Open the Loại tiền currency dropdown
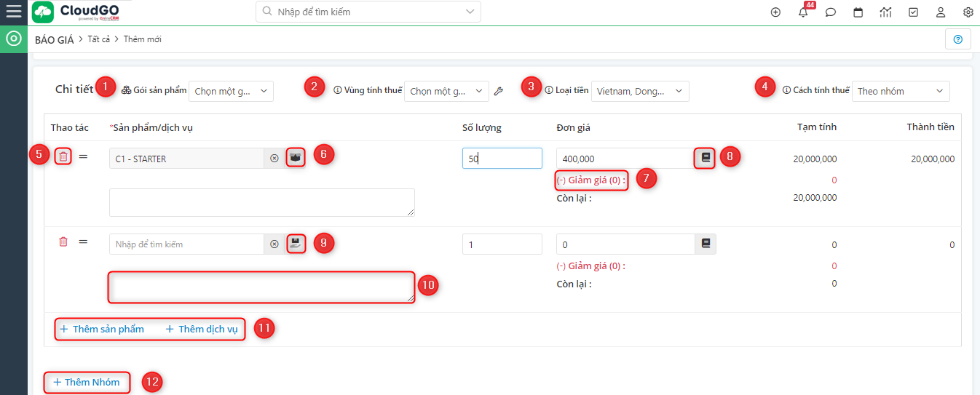 [x=639, y=91]
